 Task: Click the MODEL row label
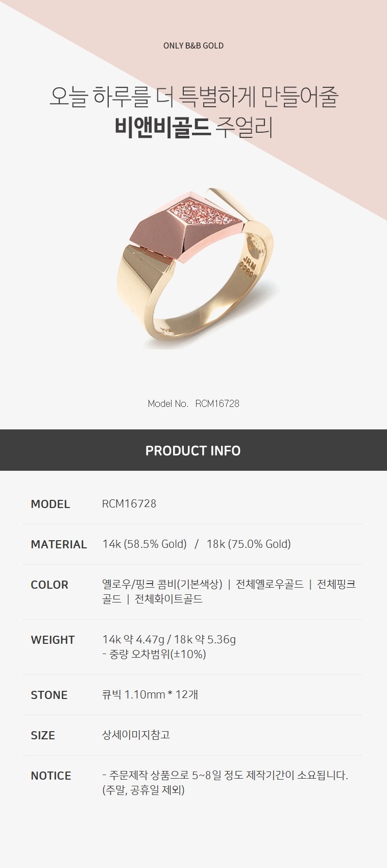point(51,504)
